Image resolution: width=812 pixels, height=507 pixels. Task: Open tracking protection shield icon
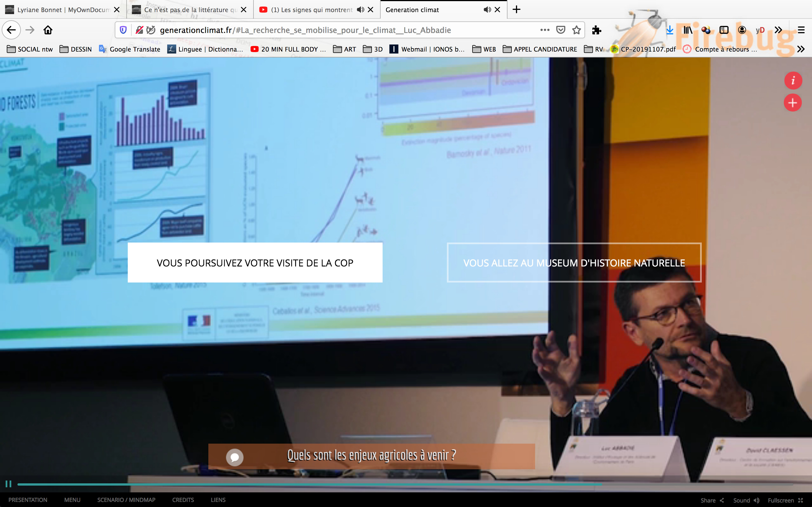click(x=123, y=30)
